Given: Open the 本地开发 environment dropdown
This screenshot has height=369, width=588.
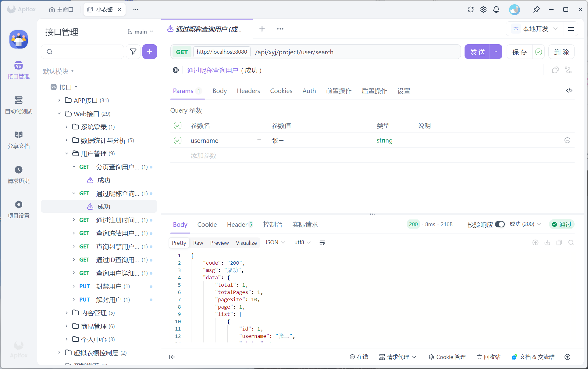Looking at the screenshot, I should coord(535,29).
